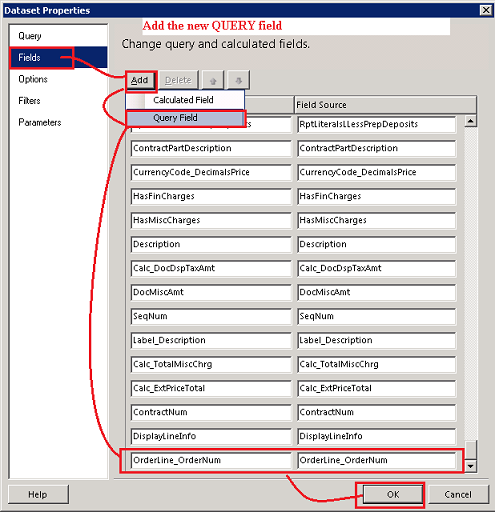Close the Dataset Properties dialog
495x512 pixels.
click(486, 10)
